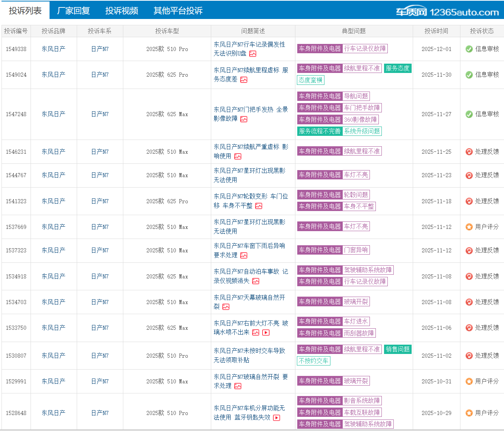Click the 360影像故障 problem tag

[x=360, y=119]
